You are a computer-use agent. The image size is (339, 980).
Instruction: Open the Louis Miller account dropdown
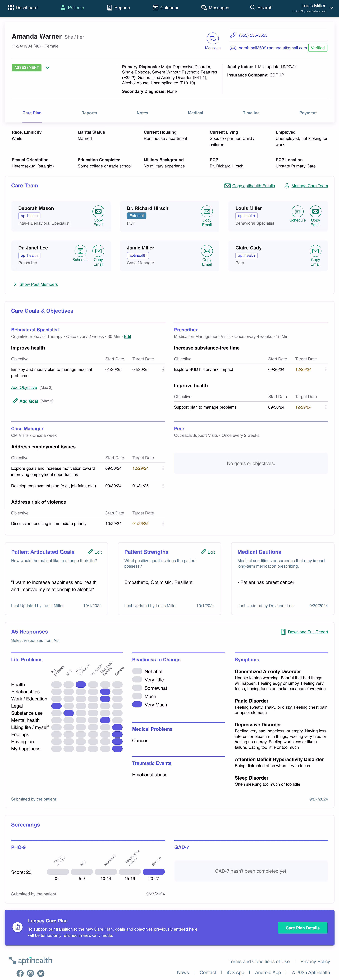point(331,8)
